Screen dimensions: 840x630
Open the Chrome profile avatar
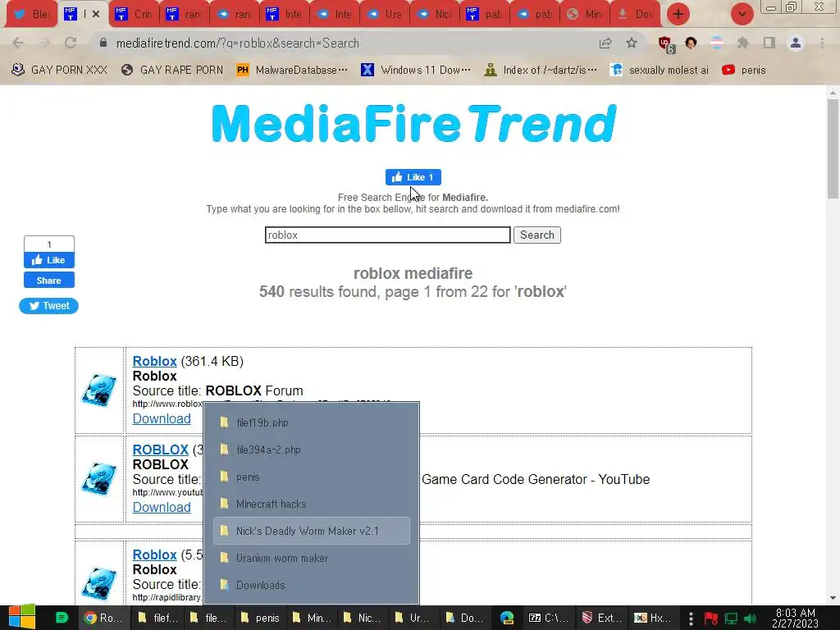(x=796, y=43)
